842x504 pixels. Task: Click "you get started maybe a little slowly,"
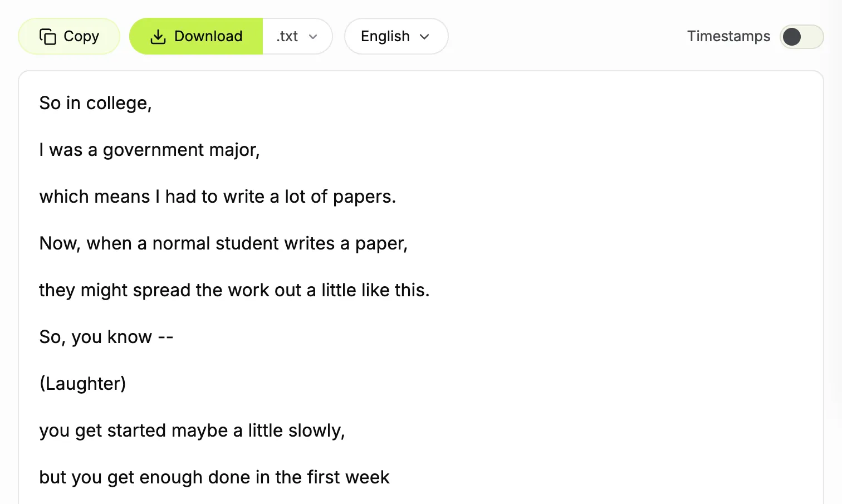[192, 430]
